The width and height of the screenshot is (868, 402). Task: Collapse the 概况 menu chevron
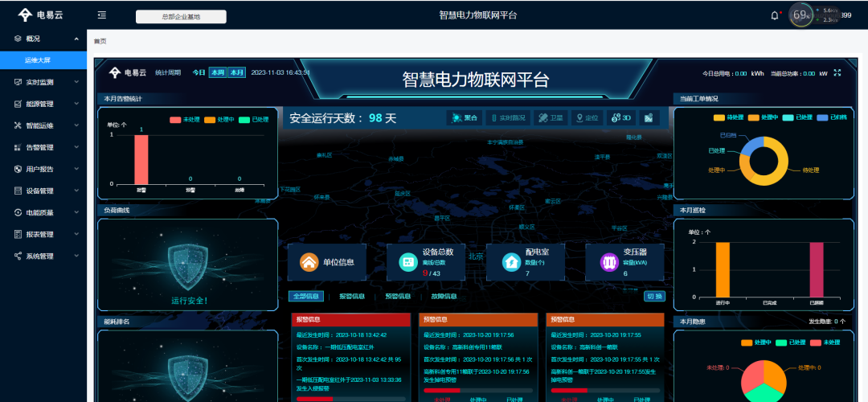76,39
